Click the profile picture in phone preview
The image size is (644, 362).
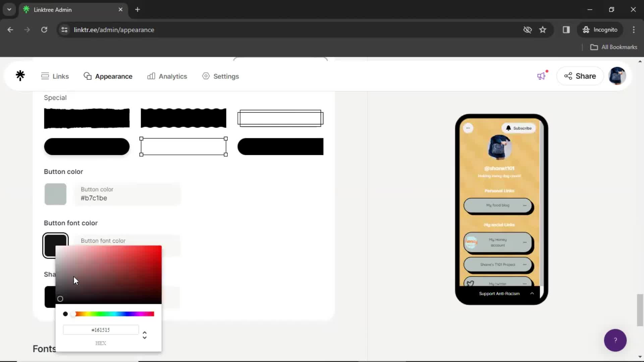[499, 147]
